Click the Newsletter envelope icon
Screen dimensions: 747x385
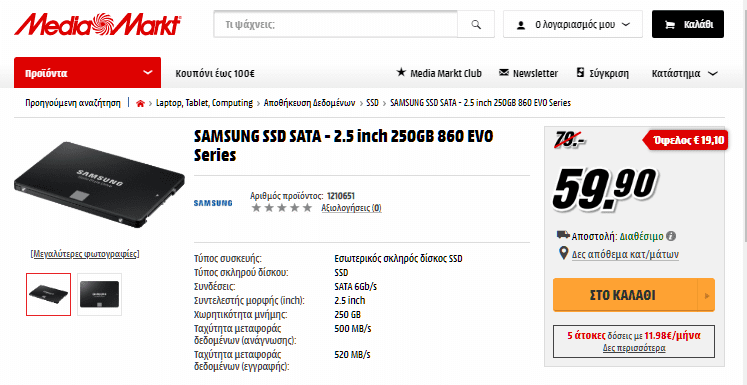point(504,73)
